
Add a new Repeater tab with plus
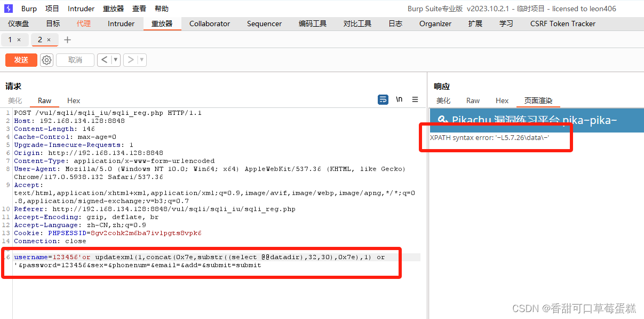67,40
